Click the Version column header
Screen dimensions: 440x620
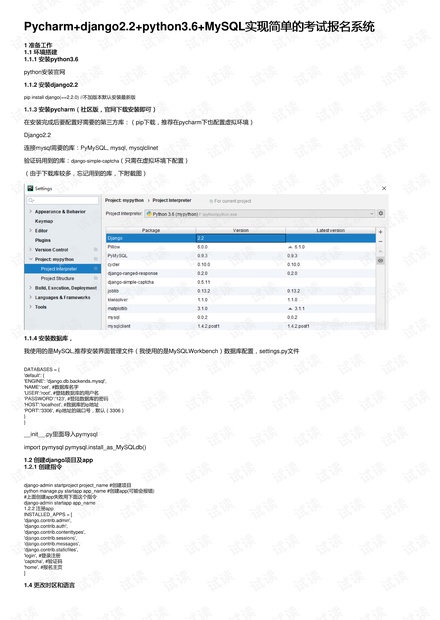241,230
